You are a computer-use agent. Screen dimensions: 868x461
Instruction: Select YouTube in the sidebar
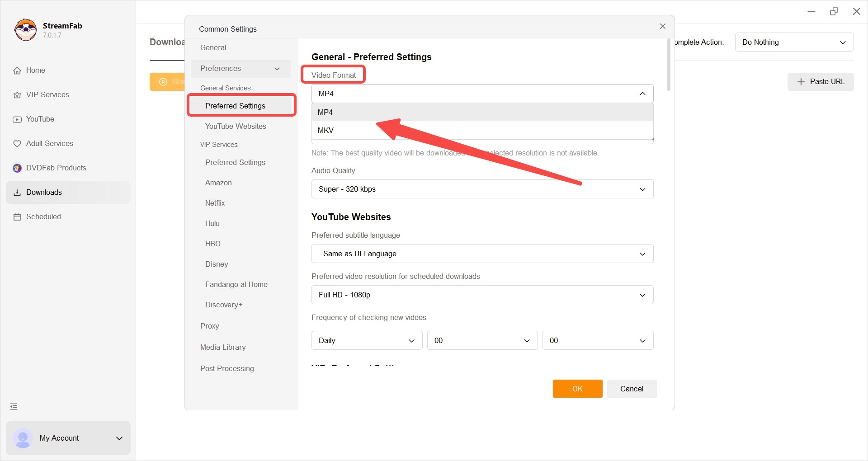coord(40,119)
